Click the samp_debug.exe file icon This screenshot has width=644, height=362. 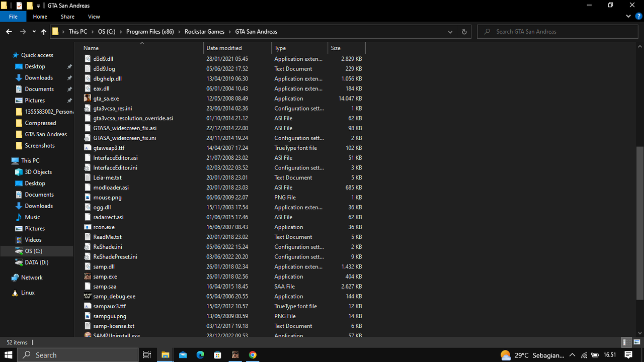[88, 296]
